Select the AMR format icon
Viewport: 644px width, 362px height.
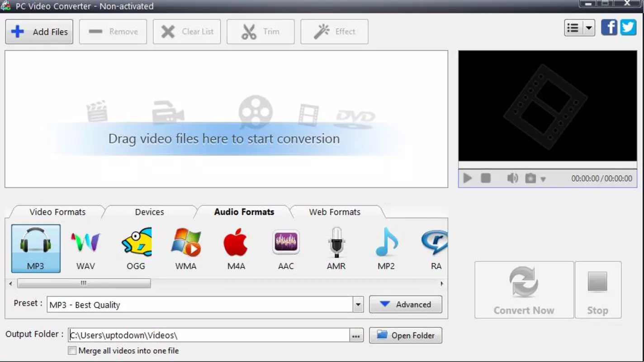pos(336,248)
